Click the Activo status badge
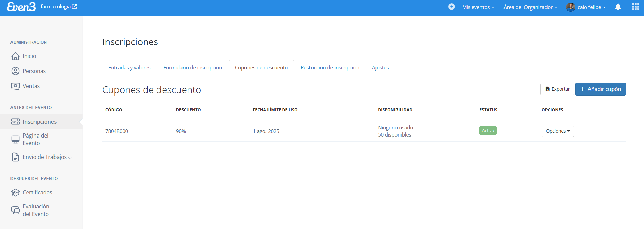This screenshot has height=229, width=644. point(488,130)
